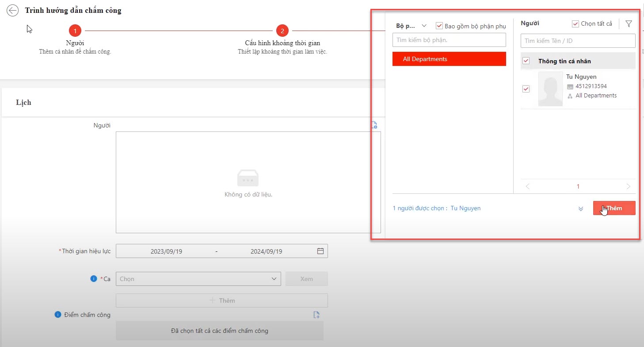
Task: Select step 1 Người in wizard
Action: pos(75,31)
